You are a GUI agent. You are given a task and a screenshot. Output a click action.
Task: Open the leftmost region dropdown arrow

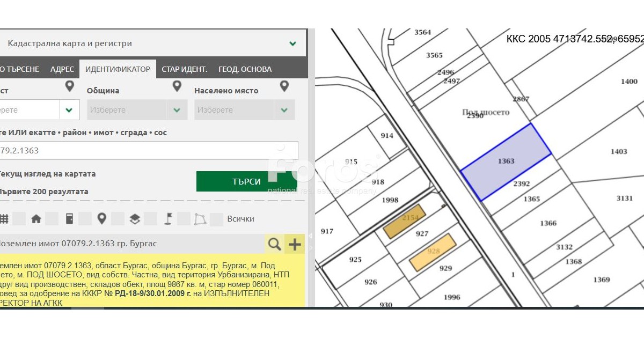tap(69, 110)
